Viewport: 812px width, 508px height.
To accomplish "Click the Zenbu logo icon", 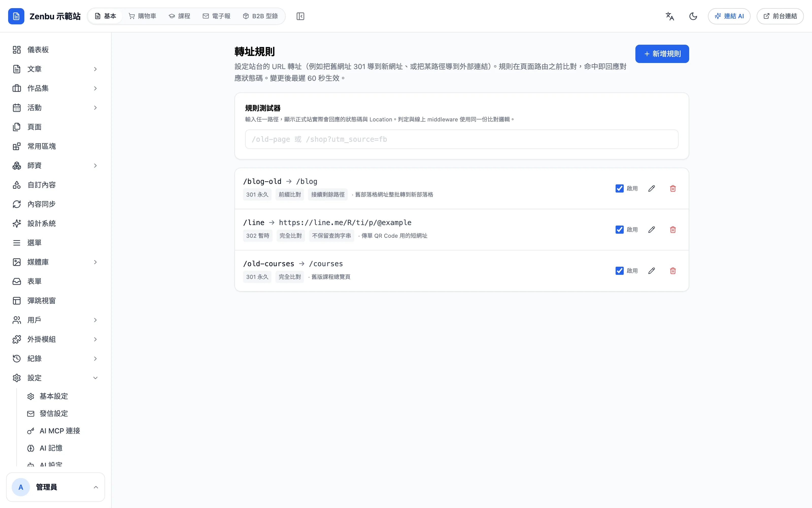I will click(x=16, y=16).
